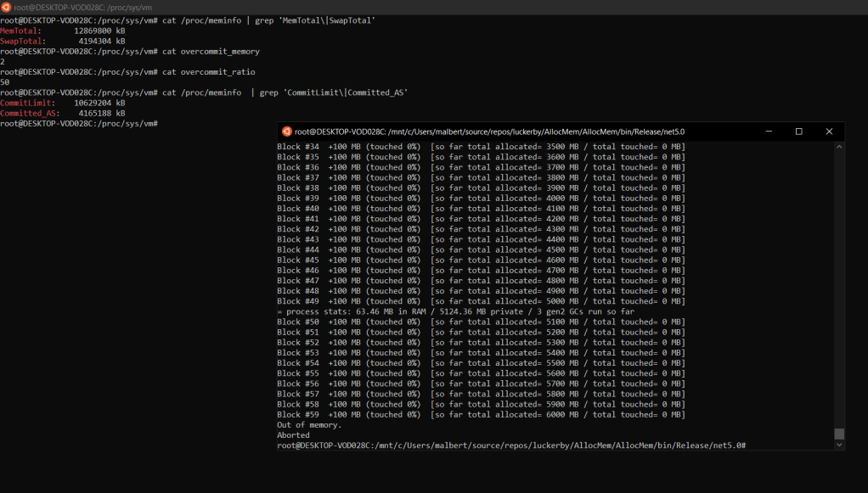
Task: Click the empty prompt line in /proc/sys/vm terminal
Action: pyautogui.click(x=79, y=124)
